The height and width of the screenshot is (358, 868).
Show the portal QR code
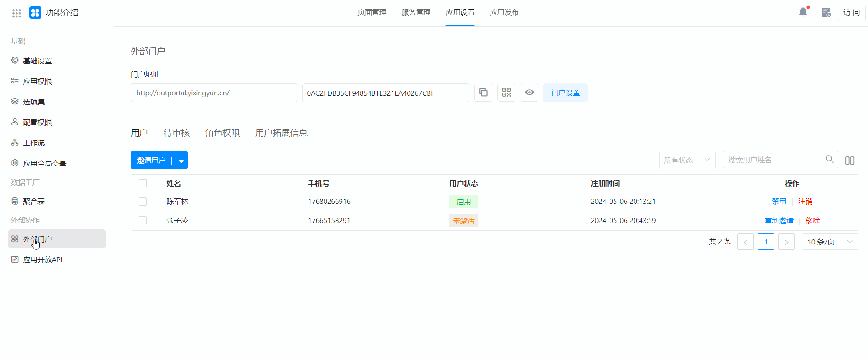point(506,93)
